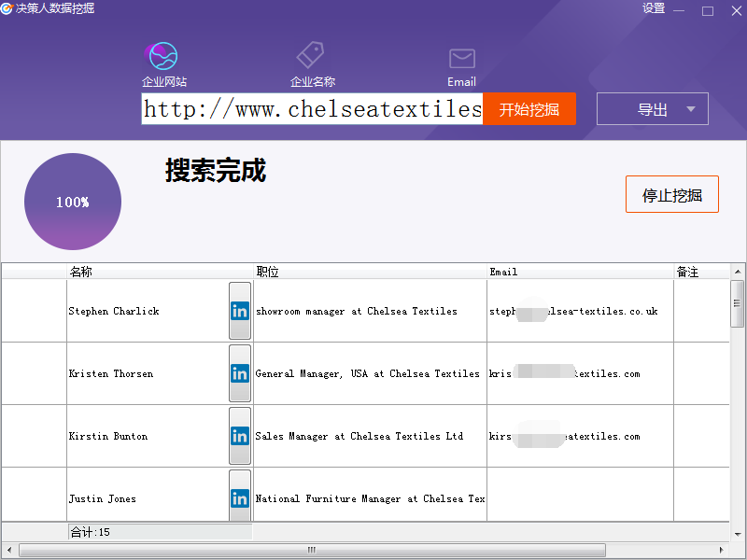Select the 企业名称 tag icon
747x560 pixels.
tap(310, 55)
